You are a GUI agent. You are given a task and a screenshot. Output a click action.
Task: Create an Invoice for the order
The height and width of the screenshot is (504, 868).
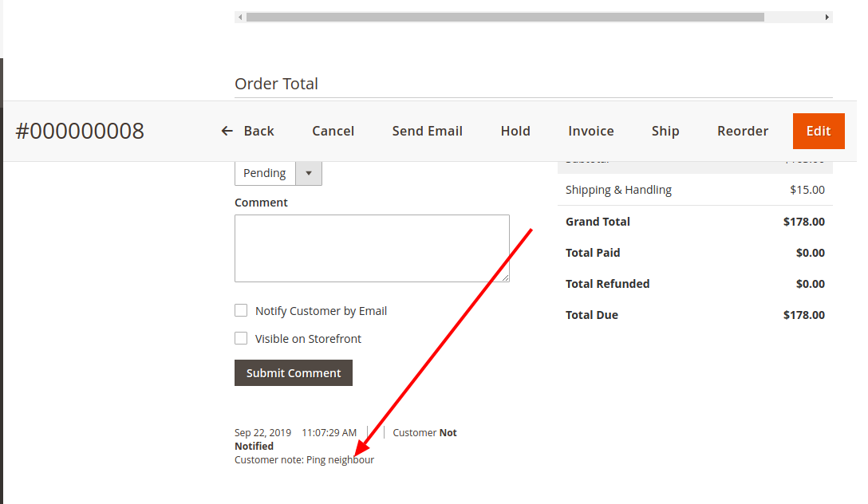point(590,131)
